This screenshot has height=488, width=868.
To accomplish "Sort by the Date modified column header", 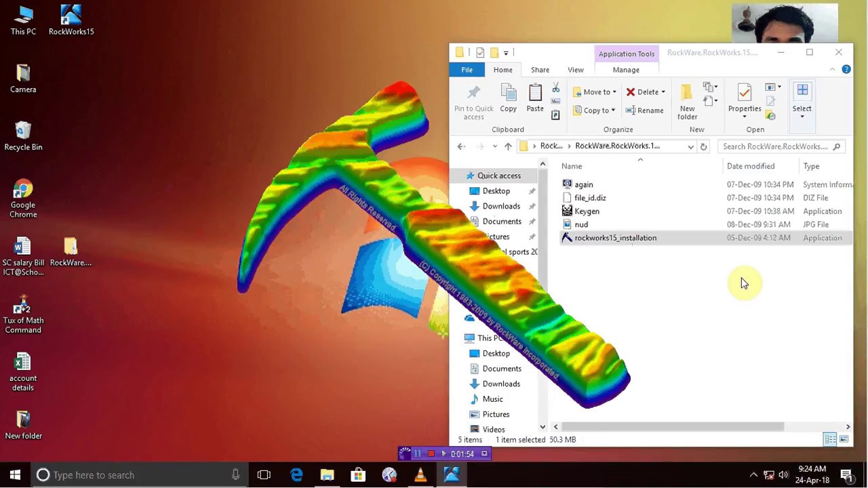I will click(x=751, y=166).
